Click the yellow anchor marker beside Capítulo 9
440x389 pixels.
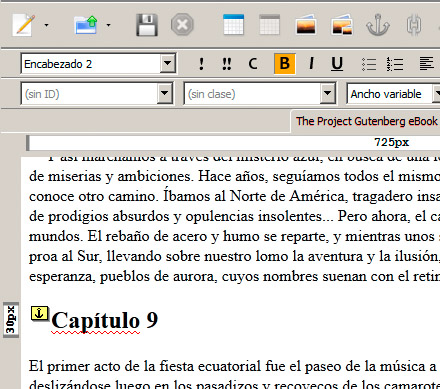click(39, 313)
